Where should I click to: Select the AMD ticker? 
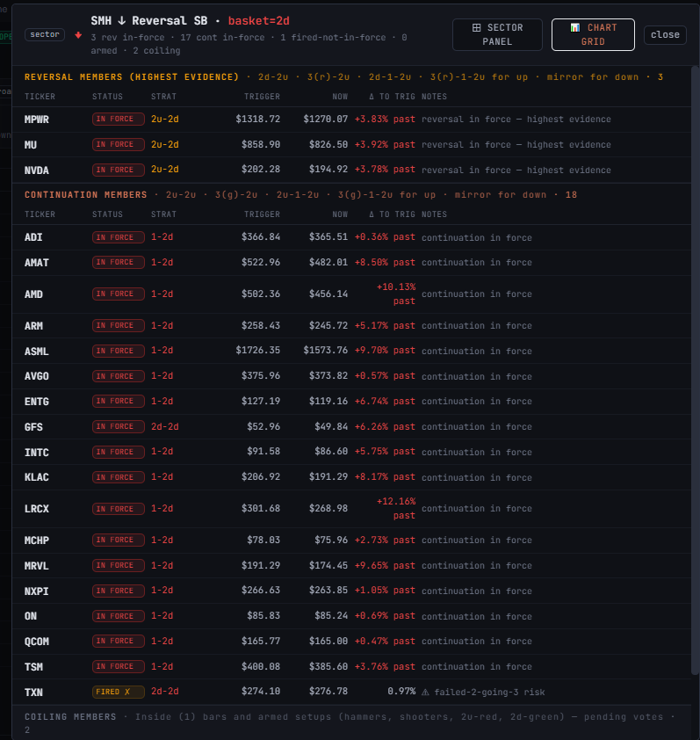(33, 294)
